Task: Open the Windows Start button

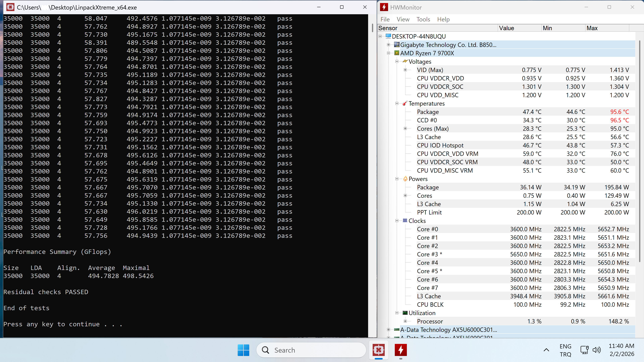Action: (x=243, y=350)
